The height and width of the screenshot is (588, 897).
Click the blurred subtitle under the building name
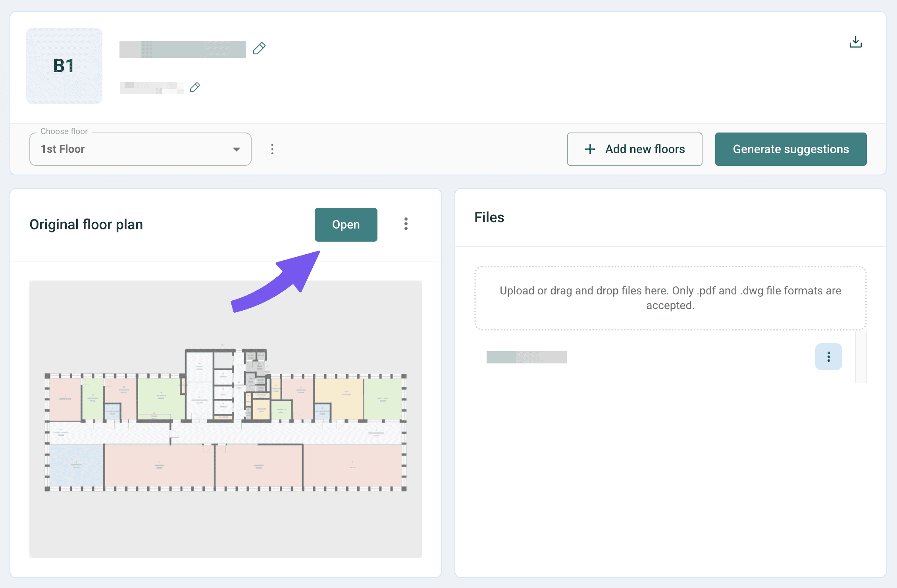click(152, 88)
